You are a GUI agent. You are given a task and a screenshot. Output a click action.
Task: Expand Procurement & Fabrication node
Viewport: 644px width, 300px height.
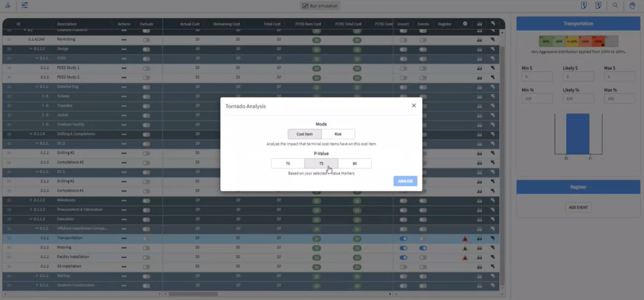point(31,209)
